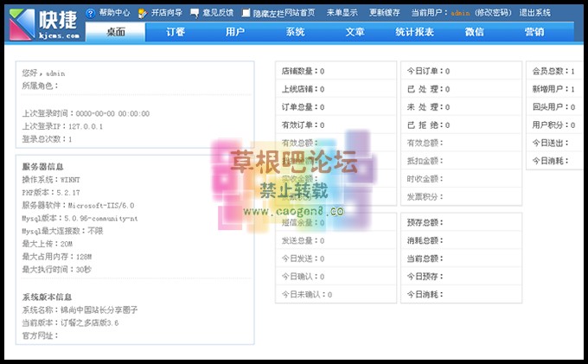Select the 有效订单：0 row
Screen dimensions: 588x364
pyautogui.click(x=336, y=125)
